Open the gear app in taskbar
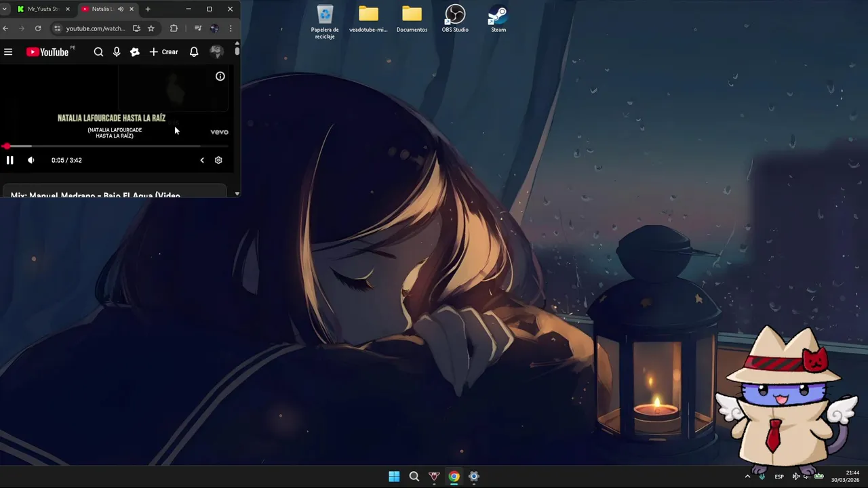Viewport: 868px width, 488px height. coord(474,476)
